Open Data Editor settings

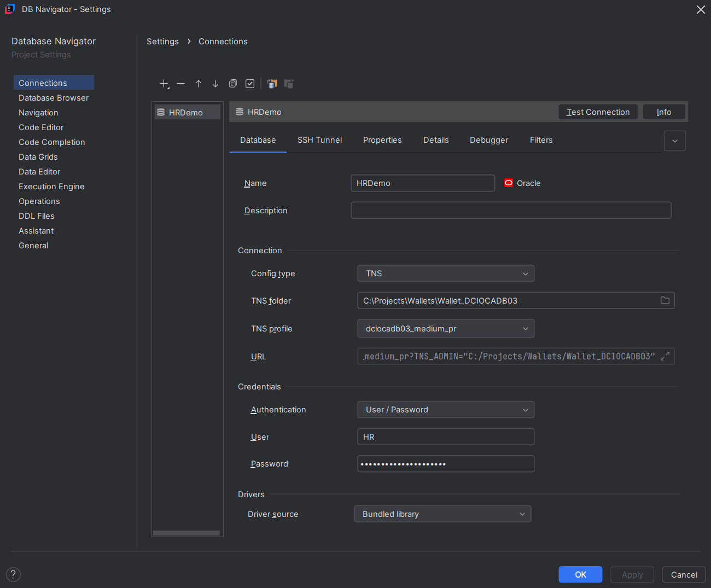(39, 171)
